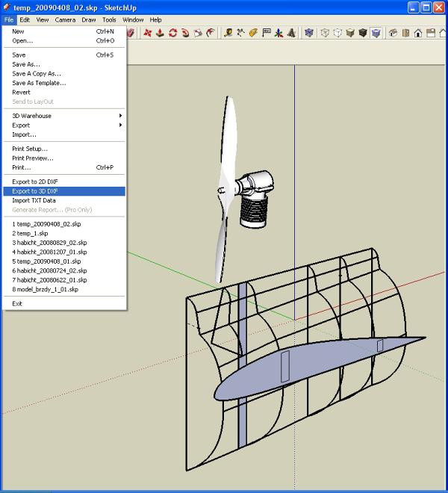This screenshot has width=448, height=493.
Task: Open recent file 4 habicht_20081207_01.skp
Action: 64,252
